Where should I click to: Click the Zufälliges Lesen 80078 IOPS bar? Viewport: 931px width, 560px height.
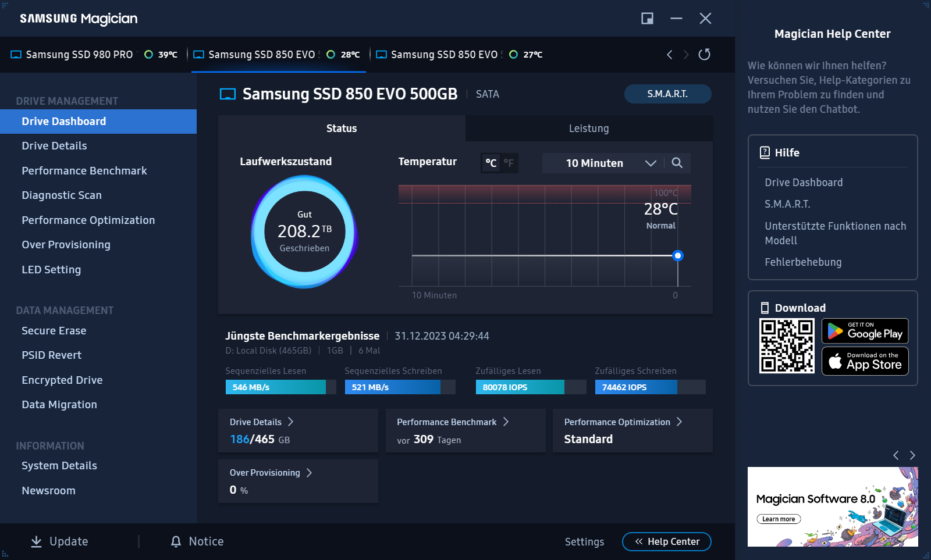click(x=531, y=387)
